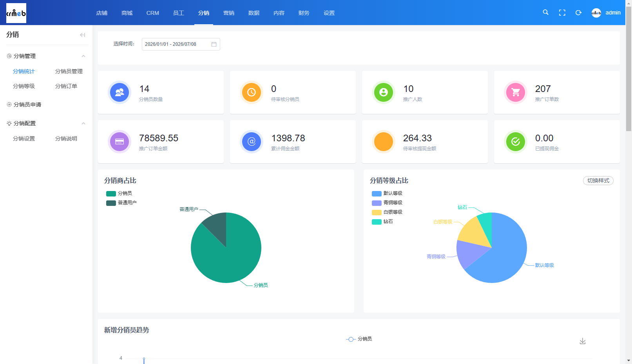Select 分销员管理 in the sidebar
This screenshot has height=364, width=632.
(69, 71)
